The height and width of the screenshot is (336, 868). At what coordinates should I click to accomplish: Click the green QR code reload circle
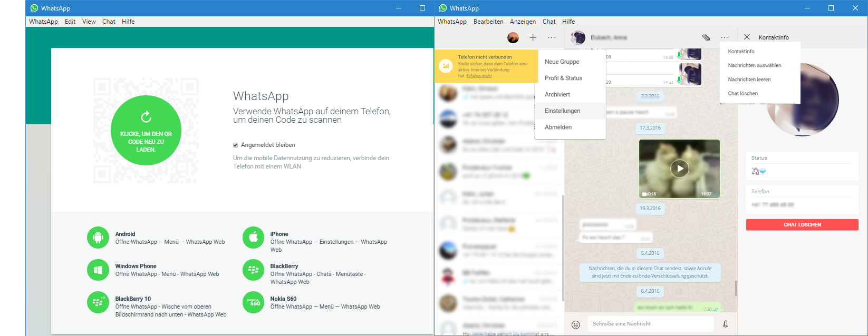click(x=146, y=131)
